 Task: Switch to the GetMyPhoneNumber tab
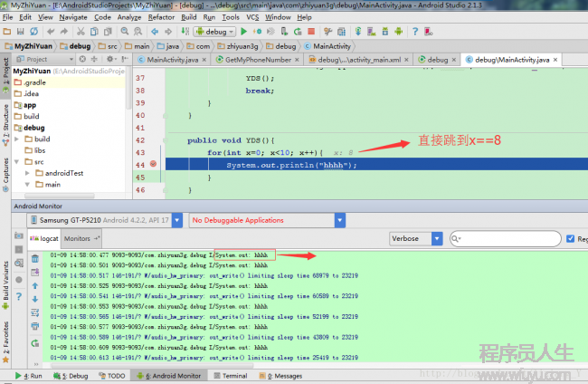(x=258, y=60)
